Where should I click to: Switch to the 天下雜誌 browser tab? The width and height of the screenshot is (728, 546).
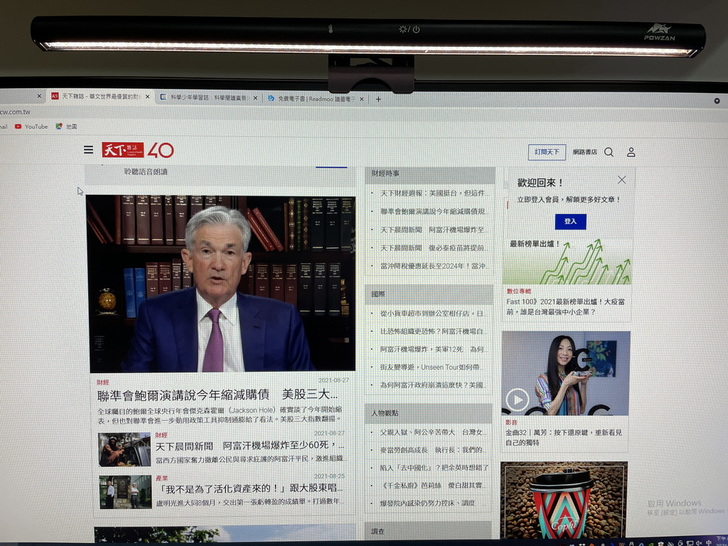(x=99, y=97)
